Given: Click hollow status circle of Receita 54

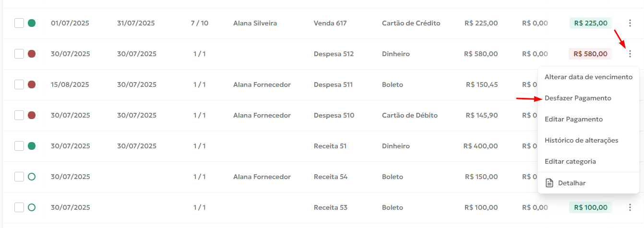Looking at the screenshot, I should [32, 177].
